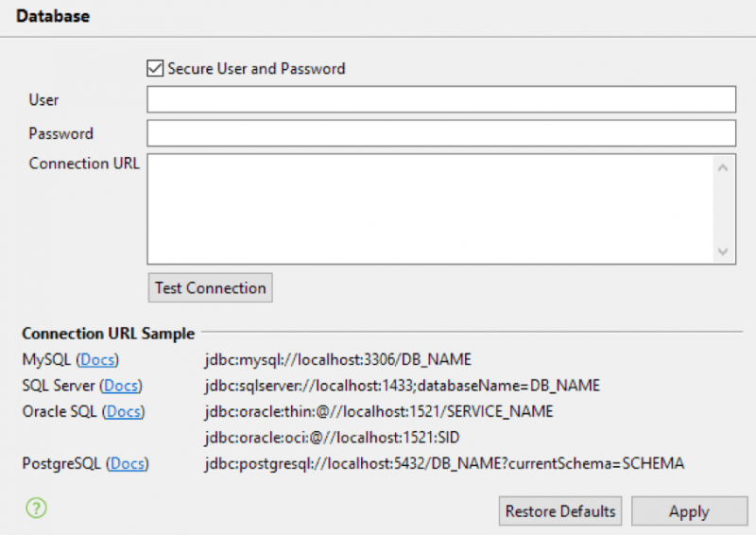
Task: Open the SQL Server Docs link
Action: pos(121,386)
